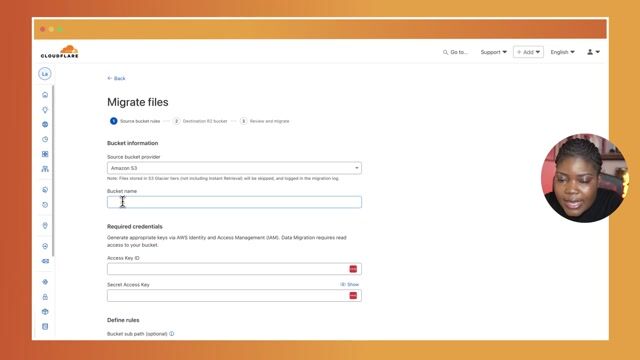Click the sidebar vertical scrollbar
The width and height of the screenshot is (640, 360).
pyautogui.click(x=53, y=171)
